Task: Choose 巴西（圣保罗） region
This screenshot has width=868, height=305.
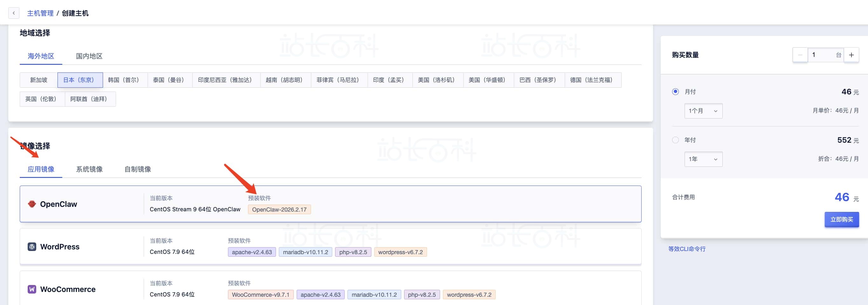Action: pyautogui.click(x=539, y=80)
